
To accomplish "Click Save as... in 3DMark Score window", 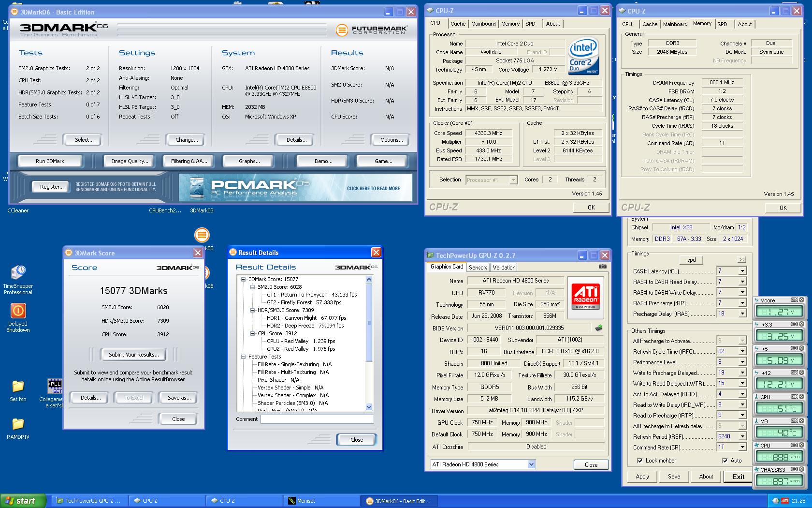I will (179, 398).
